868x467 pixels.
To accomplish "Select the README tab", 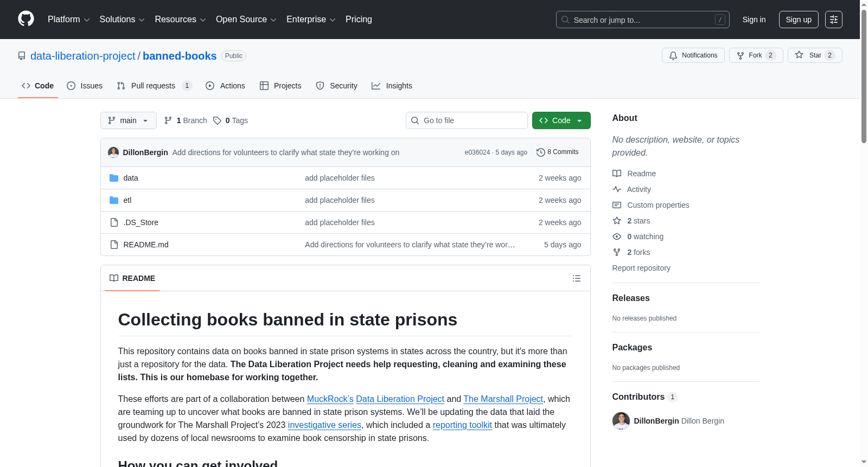I will (x=132, y=278).
